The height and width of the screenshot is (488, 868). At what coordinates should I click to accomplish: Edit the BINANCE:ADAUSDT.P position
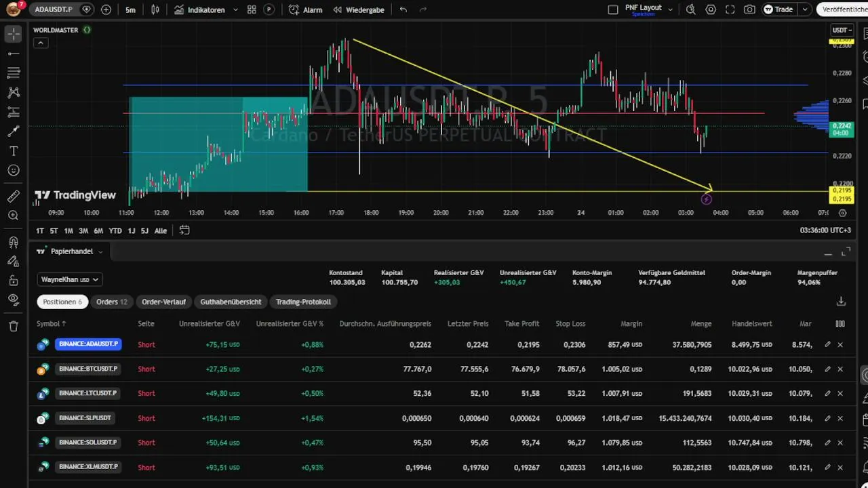(827, 344)
